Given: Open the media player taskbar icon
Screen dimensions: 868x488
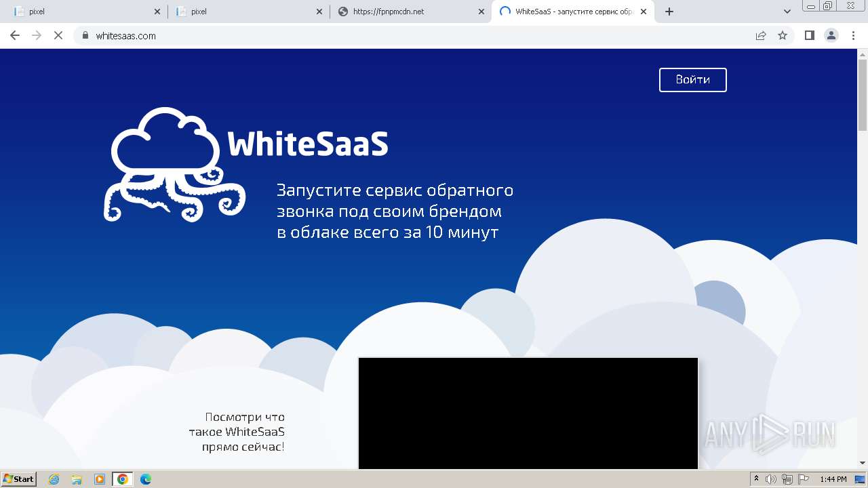Looking at the screenshot, I should point(100,479).
